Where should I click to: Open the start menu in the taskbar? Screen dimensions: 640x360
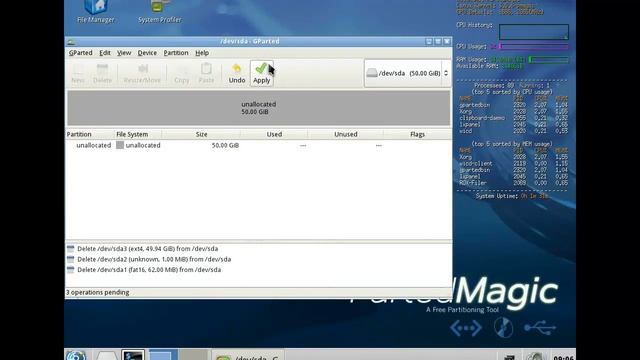click(76, 355)
